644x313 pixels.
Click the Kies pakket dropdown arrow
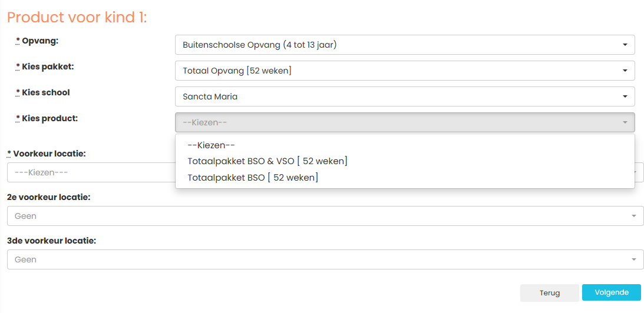click(x=625, y=71)
